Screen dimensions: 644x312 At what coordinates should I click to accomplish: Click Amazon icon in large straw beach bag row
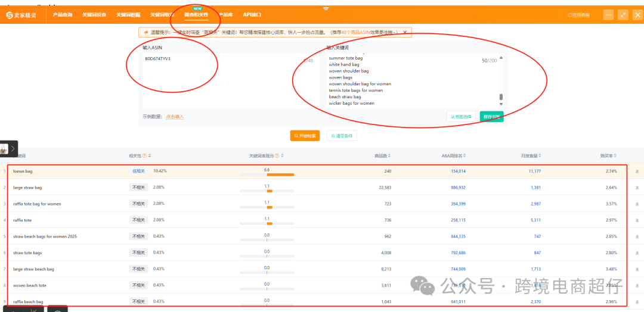pyautogui.click(x=637, y=269)
